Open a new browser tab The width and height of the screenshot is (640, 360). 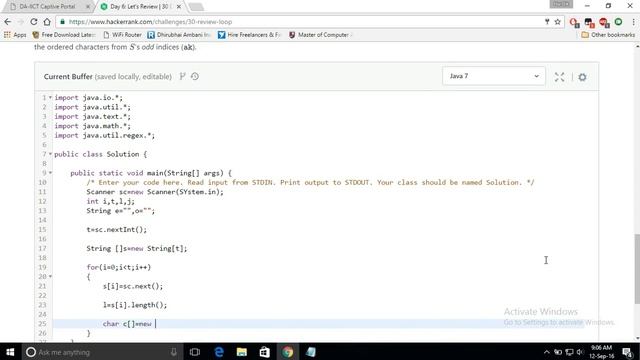coord(196,7)
